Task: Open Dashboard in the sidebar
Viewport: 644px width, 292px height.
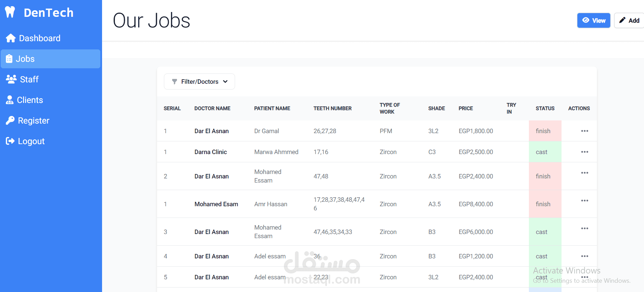Action: coord(51,38)
